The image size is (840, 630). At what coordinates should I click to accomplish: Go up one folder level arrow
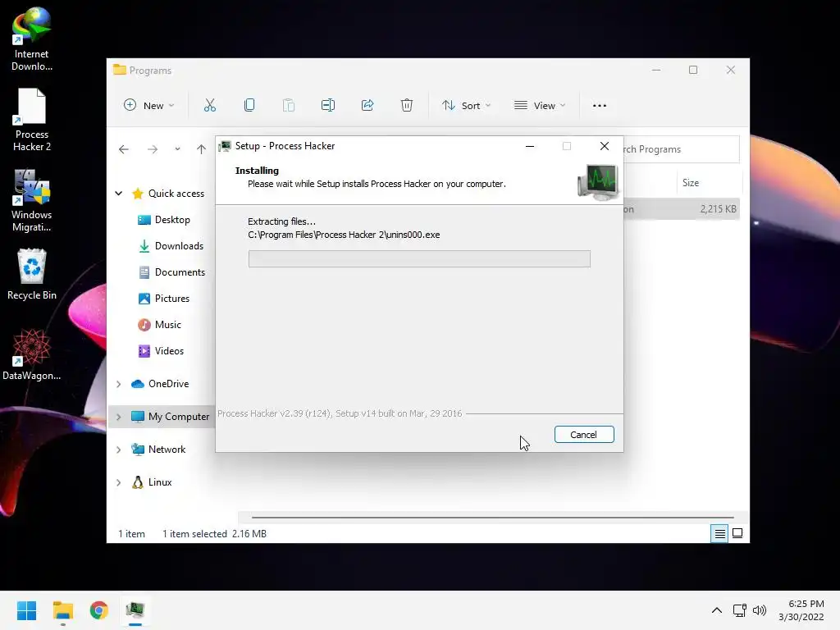201,149
